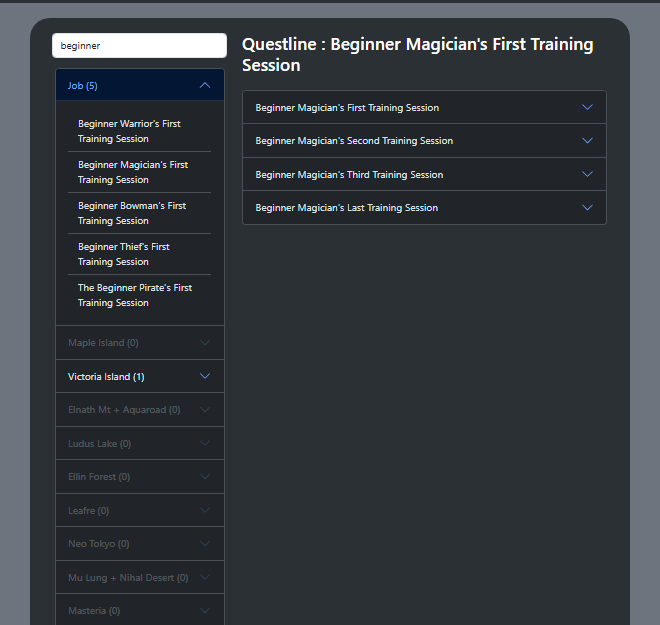Open Beginner Magician's First Training Session in sidebar

coord(139,172)
